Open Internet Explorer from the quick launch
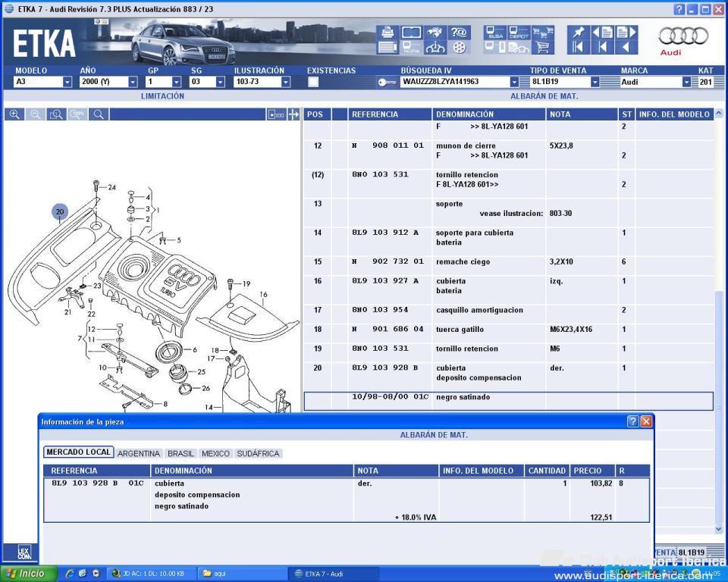Viewport: 728px width, 582px height. tap(70, 574)
